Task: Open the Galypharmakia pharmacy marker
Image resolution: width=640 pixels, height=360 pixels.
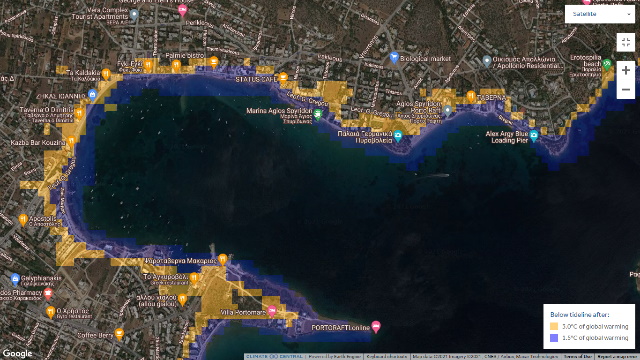Action: click(x=15, y=279)
